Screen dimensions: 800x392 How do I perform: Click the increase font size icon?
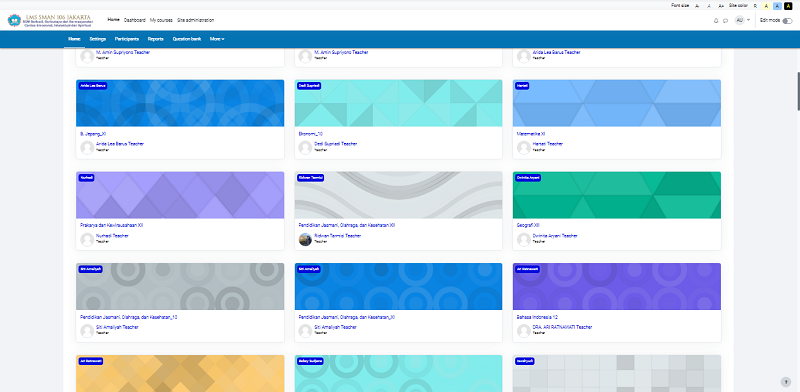coord(721,6)
